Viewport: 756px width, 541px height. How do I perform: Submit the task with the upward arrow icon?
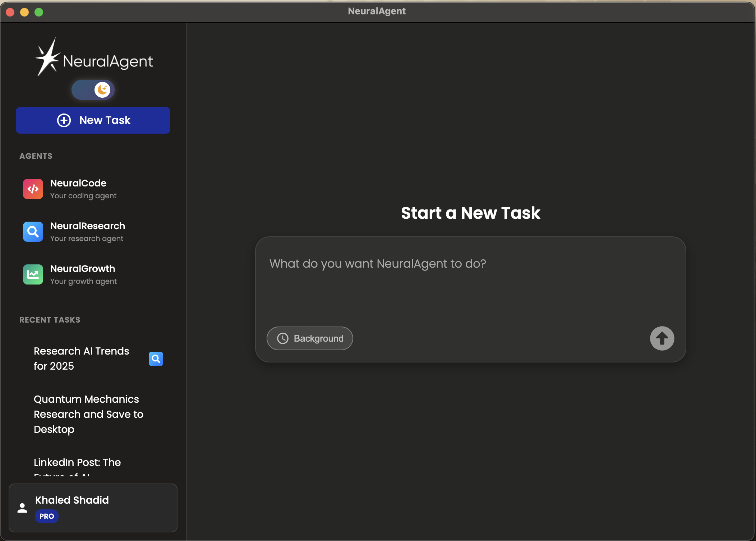point(661,338)
